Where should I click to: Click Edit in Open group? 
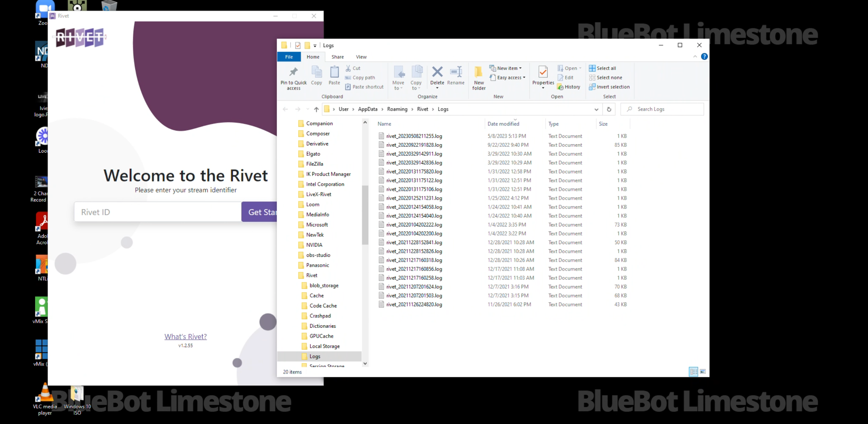click(565, 78)
